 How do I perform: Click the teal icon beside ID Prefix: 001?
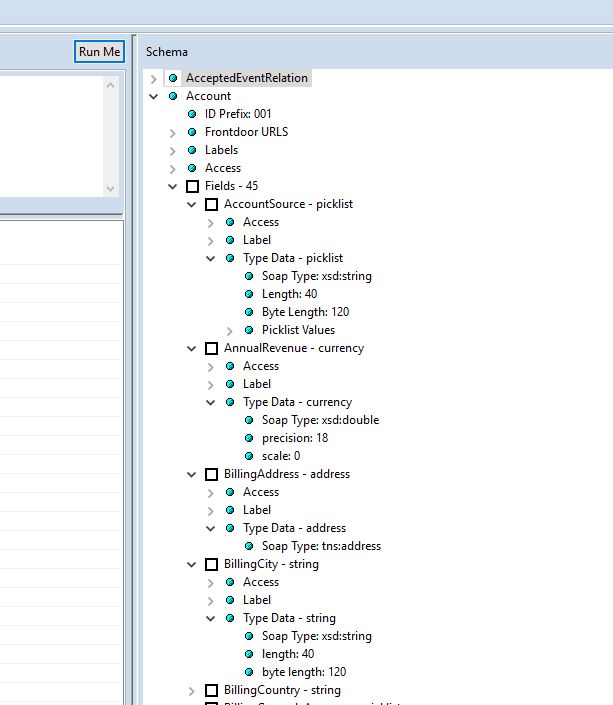point(193,114)
